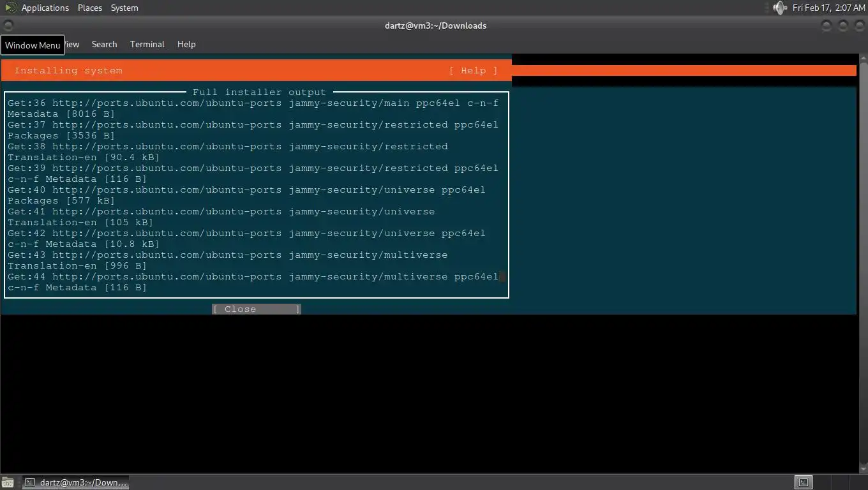
Task: Click the 'Translation-en [996 B]' line
Action: click(x=77, y=266)
